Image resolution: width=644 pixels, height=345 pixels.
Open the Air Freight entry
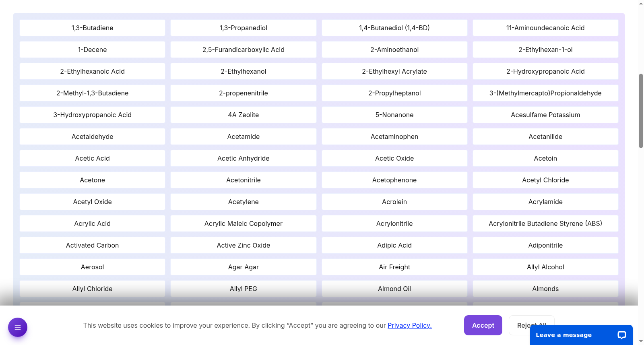click(x=394, y=267)
